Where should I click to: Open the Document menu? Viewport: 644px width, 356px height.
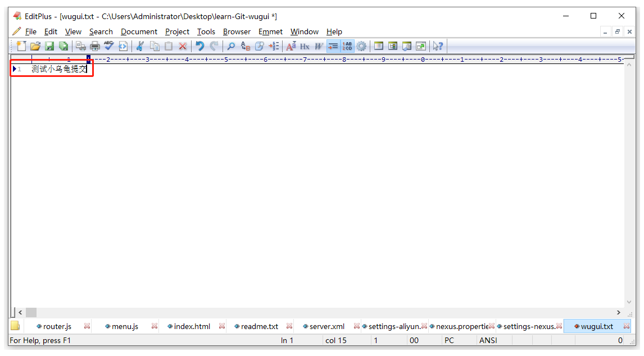[139, 31]
